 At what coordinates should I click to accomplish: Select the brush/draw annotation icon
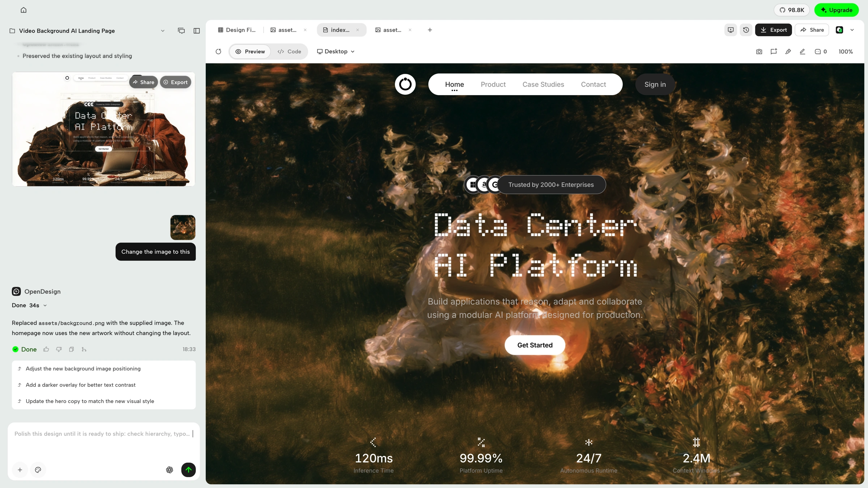pyautogui.click(x=788, y=52)
